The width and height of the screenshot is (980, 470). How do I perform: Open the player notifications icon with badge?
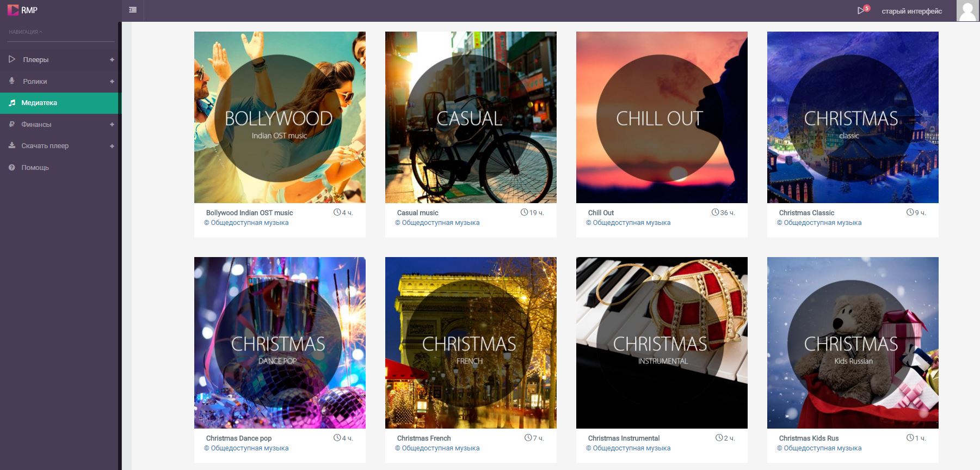coord(863,10)
